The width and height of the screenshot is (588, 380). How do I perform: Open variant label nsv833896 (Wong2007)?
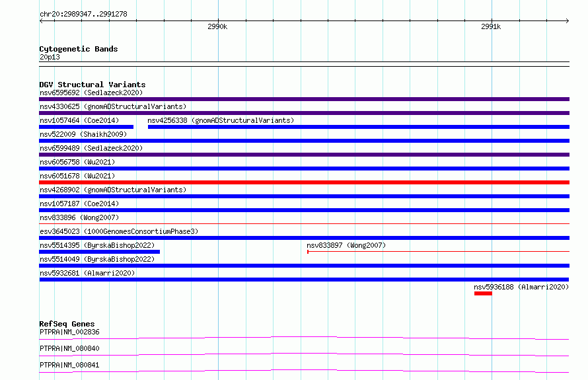pyautogui.click(x=79, y=217)
